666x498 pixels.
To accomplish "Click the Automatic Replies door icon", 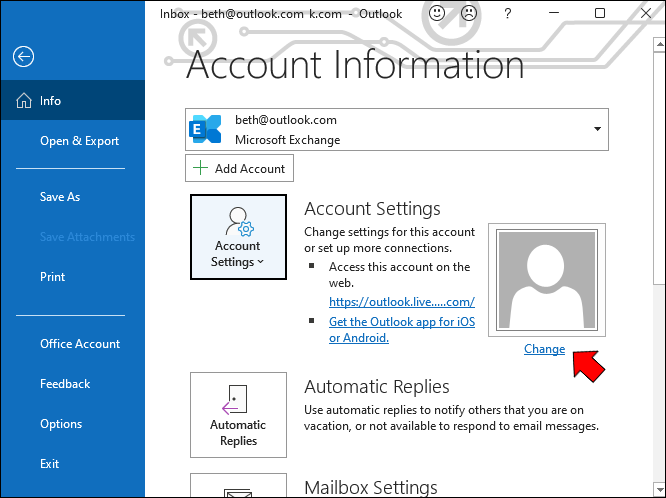I will click(237, 399).
